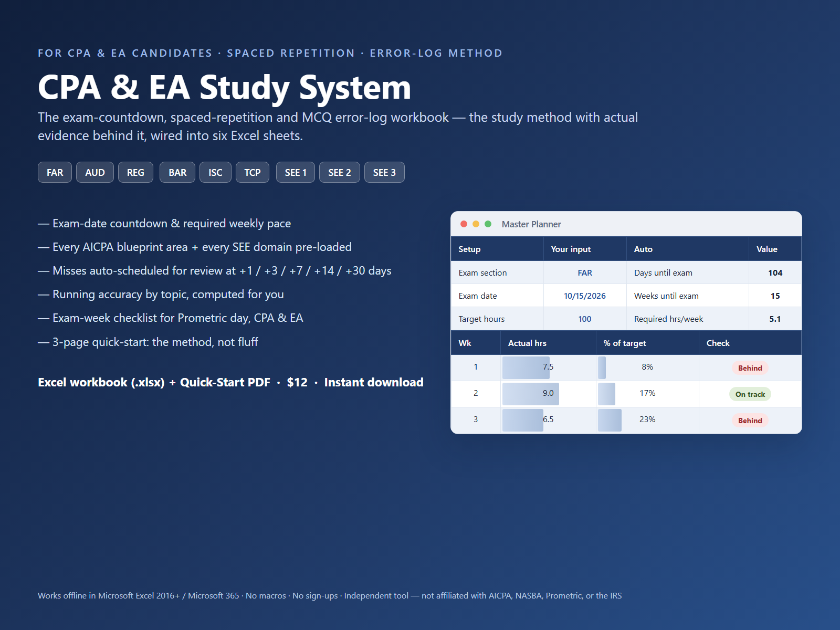This screenshot has height=630, width=840.
Task: Click the Weeks until exam value 15
Action: click(x=775, y=296)
